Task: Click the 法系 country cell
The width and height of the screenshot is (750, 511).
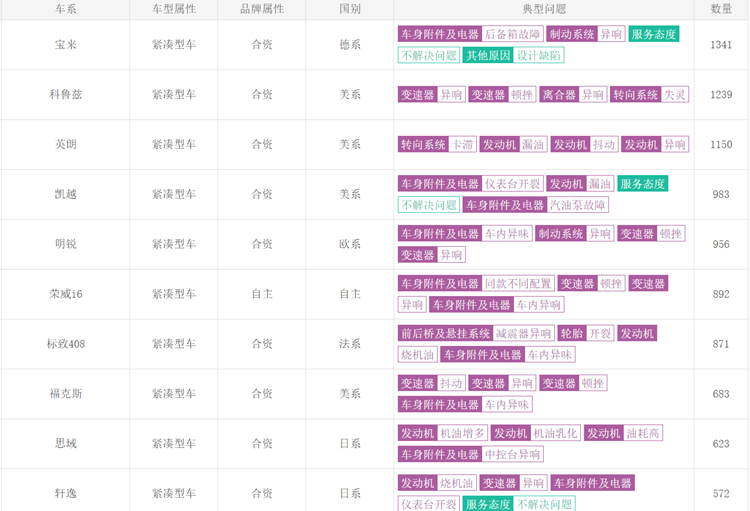Action: click(x=350, y=344)
